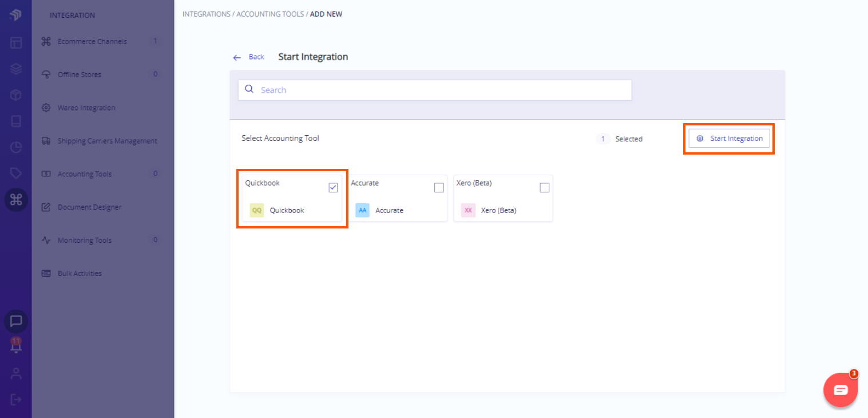
Task: Open the stacked layers icon in left rail
Action: coord(15,69)
